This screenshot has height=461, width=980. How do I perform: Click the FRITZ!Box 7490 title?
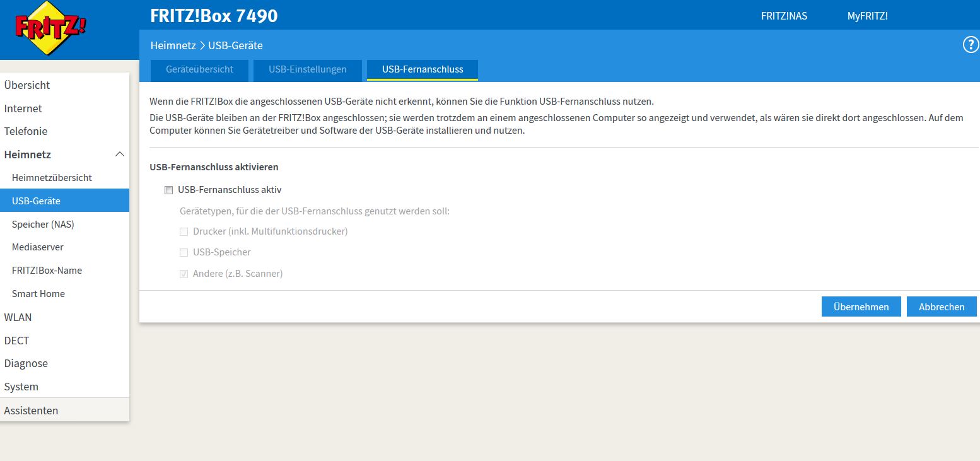(x=214, y=16)
